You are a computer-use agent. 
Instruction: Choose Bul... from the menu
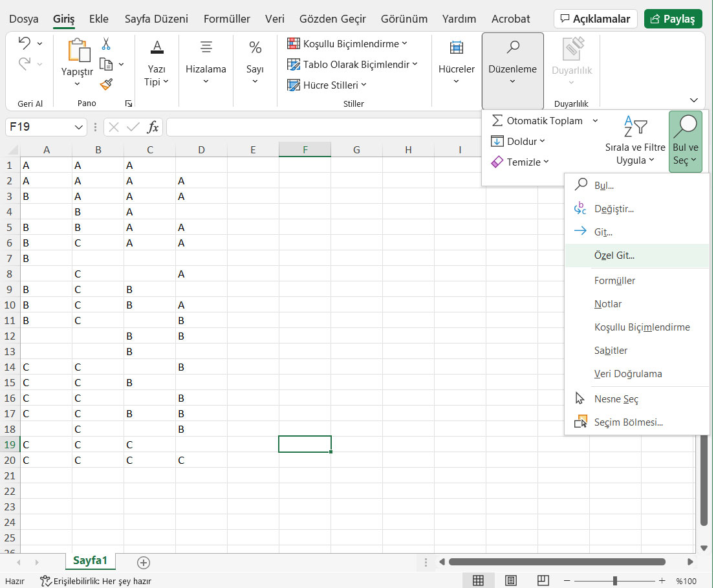(x=636, y=186)
